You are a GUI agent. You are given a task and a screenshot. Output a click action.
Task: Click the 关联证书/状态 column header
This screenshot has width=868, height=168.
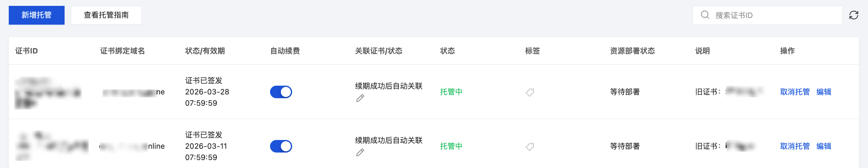pos(378,51)
